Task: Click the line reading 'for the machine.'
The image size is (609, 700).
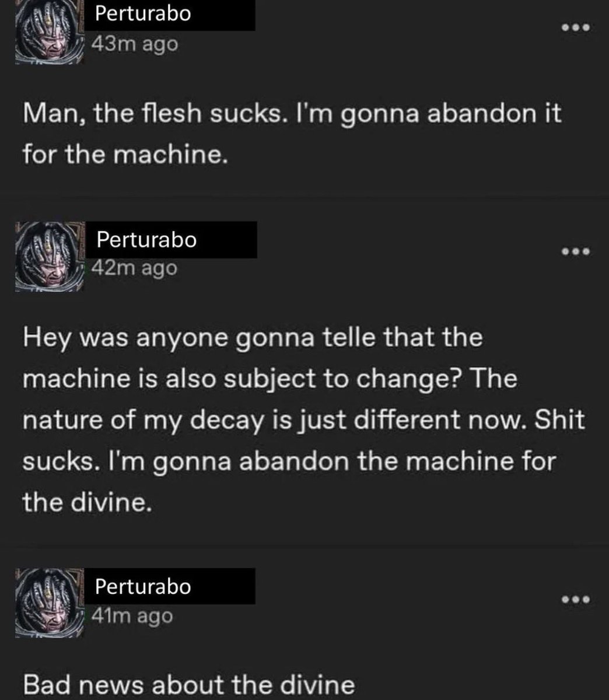Action: [124, 155]
